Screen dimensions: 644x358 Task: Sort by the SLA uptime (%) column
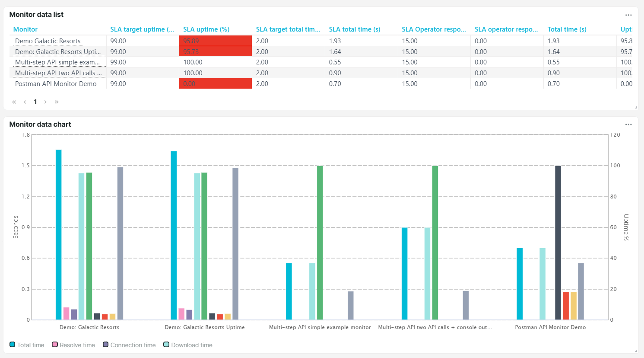pyautogui.click(x=206, y=29)
